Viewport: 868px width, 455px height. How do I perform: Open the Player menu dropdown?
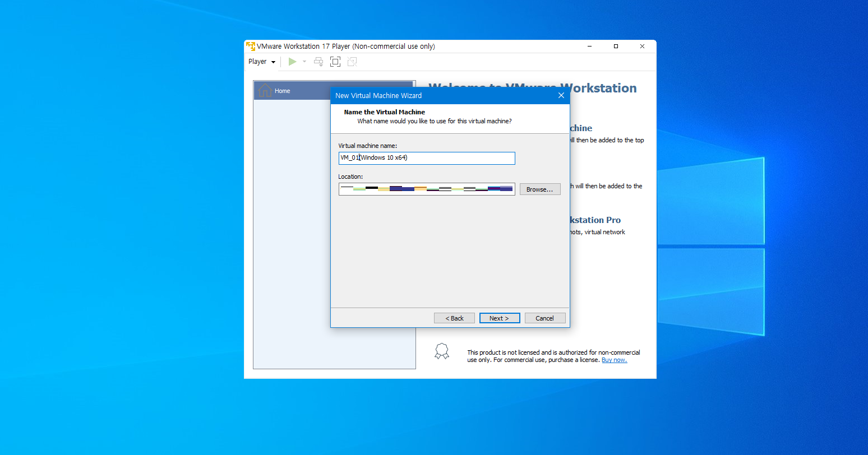tap(262, 62)
